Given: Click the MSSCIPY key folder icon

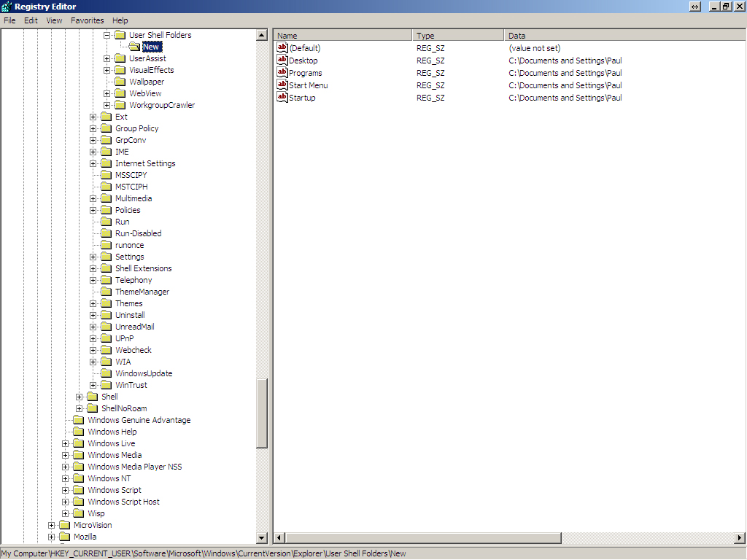Looking at the screenshot, I should pos(107,175).
